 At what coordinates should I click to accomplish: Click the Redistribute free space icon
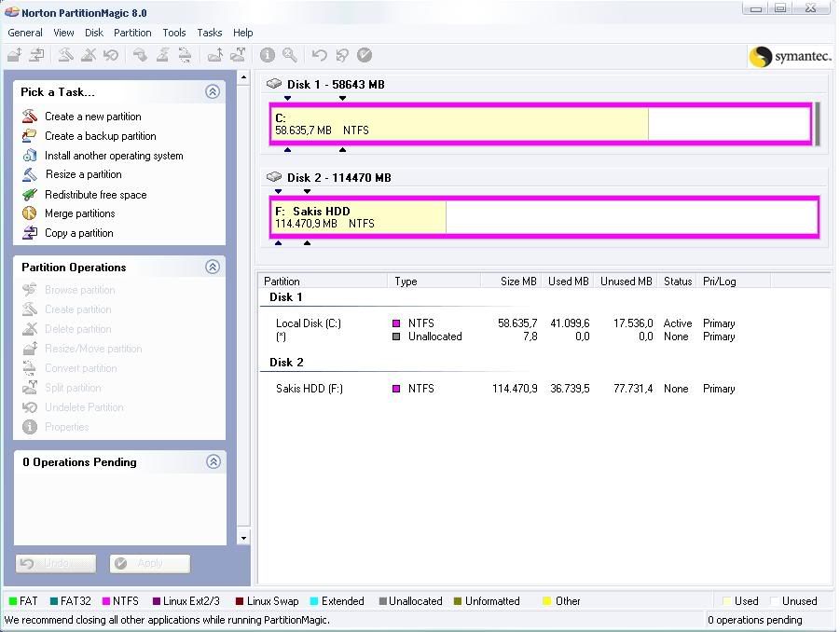click(x=29, y=195)
